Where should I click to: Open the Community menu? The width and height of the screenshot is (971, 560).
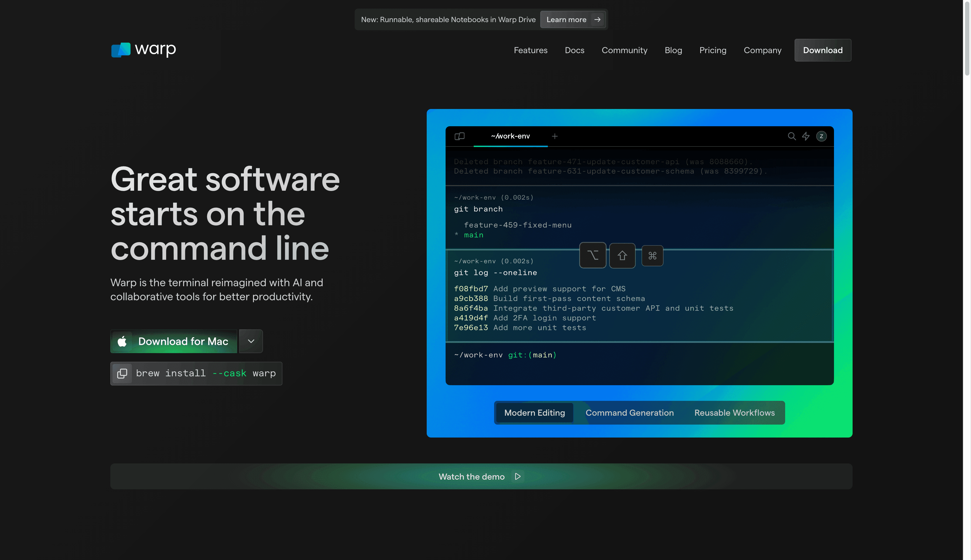pyautogui.click(x=624, y=50)
